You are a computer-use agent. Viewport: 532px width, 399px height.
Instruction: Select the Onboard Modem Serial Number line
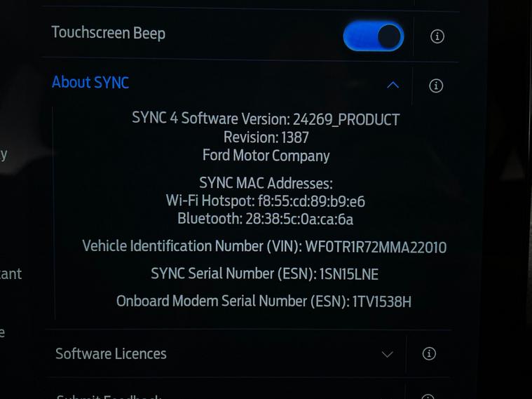point(264,302)
